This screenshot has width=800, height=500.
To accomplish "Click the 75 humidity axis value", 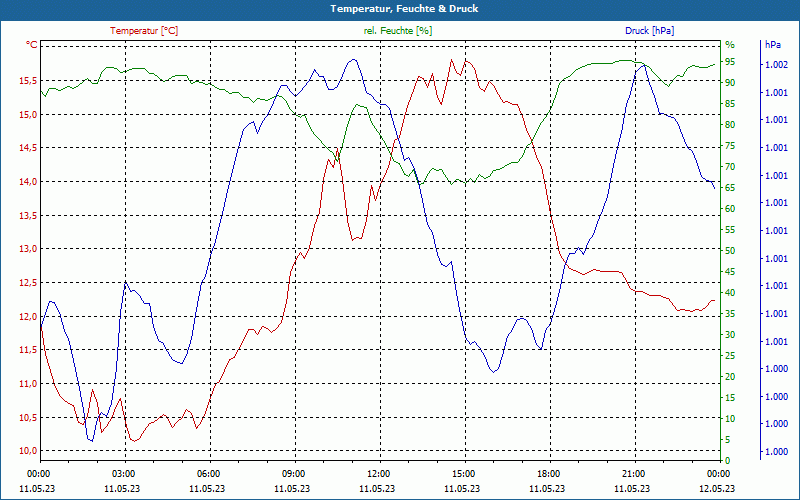I will coord(730,146).
